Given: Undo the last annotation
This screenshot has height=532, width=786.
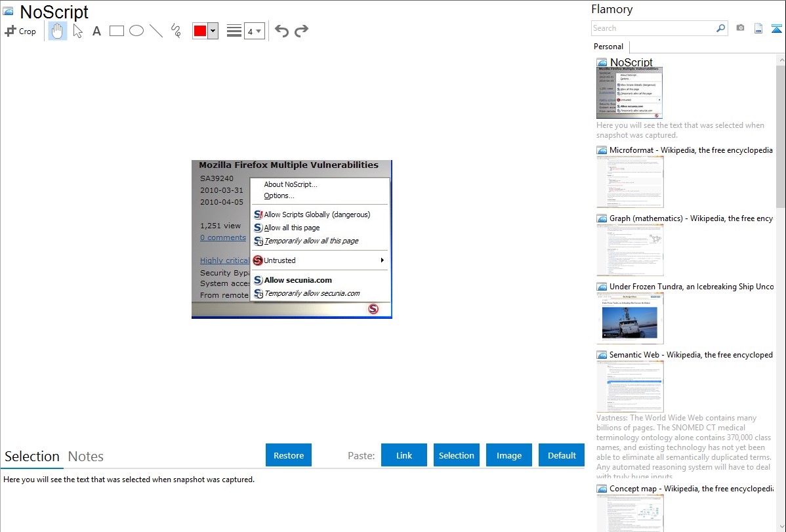Looking at the screenshot, I should (281, 31).
